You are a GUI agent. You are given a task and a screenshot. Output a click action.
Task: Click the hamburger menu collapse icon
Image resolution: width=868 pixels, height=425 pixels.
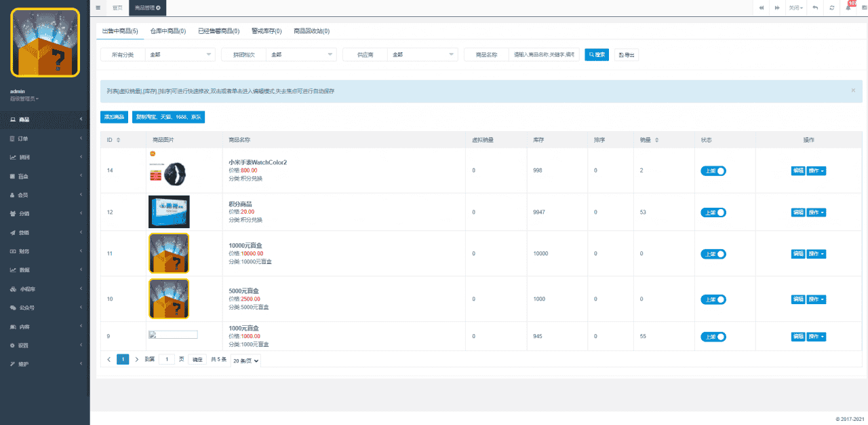pos(98,7)
